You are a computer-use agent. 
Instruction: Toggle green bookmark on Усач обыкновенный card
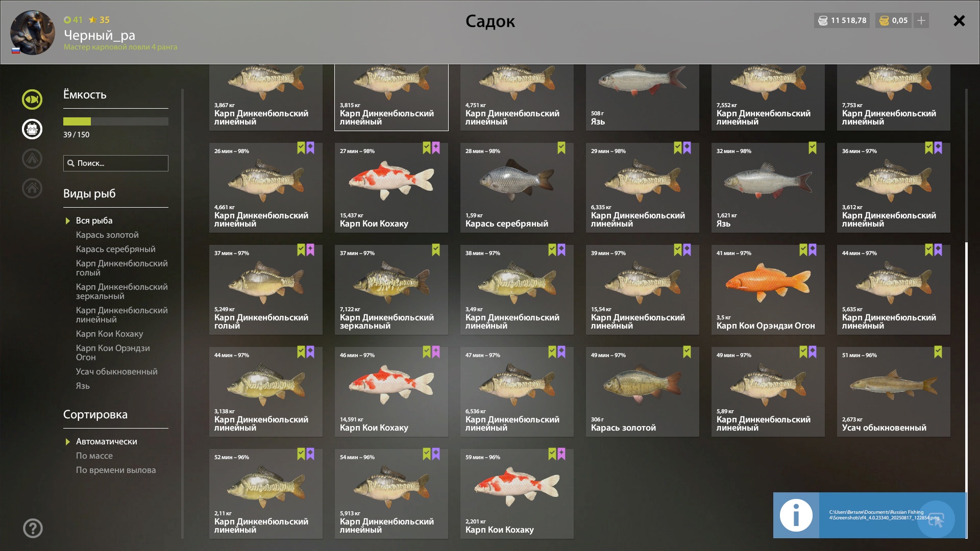point(938,352)
